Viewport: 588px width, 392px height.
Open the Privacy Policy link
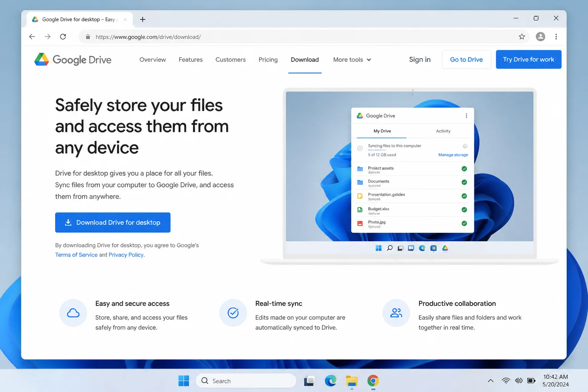point(127,255)
